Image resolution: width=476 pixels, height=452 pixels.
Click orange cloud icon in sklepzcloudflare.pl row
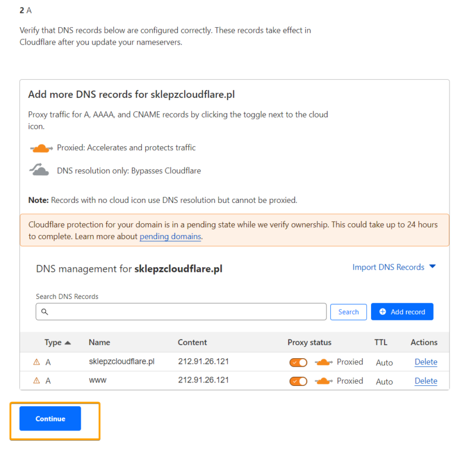324,362
